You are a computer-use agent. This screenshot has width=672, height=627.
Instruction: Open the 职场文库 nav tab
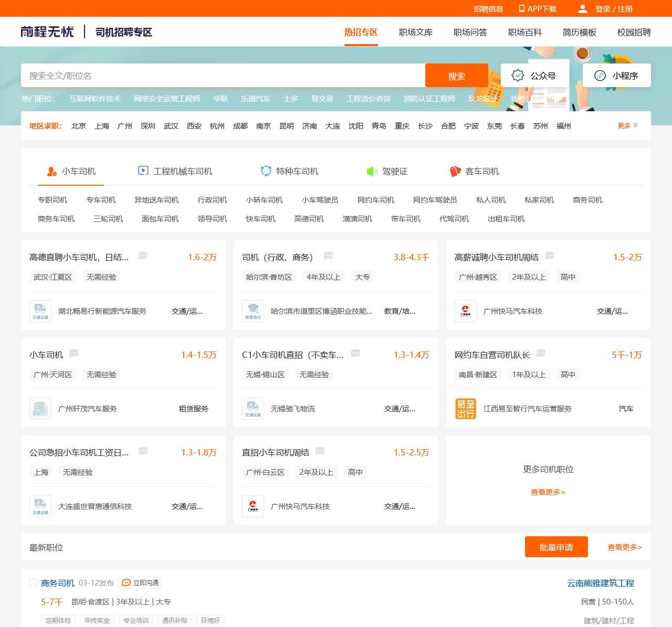coord(416,32)
